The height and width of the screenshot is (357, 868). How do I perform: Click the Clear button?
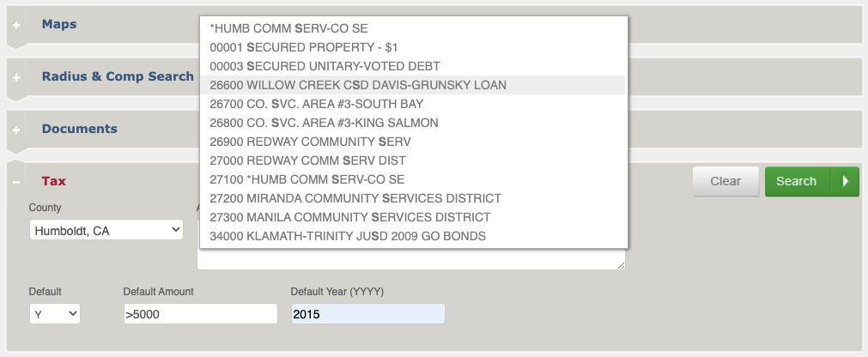(725, 181)
